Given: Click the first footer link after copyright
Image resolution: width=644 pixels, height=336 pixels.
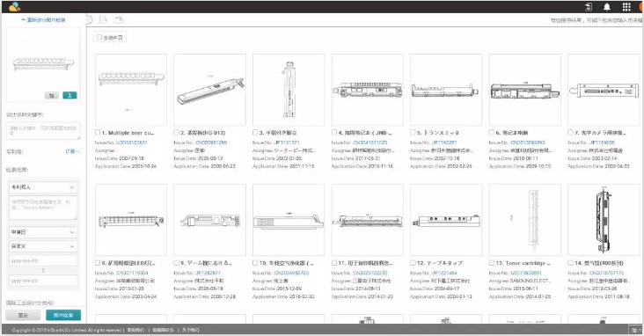Looking at the screenshot, I should (135, 330).
